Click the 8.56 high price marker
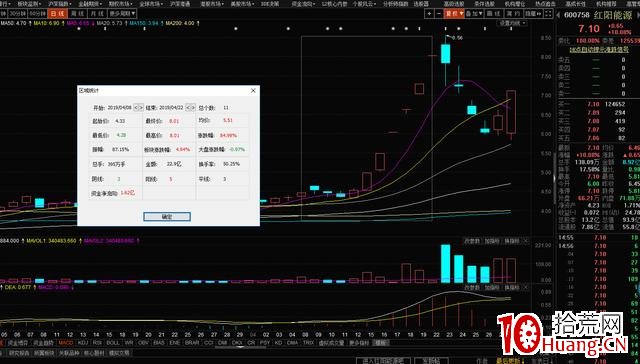Screen dimensions: 640x364 (x=458, y=38)
